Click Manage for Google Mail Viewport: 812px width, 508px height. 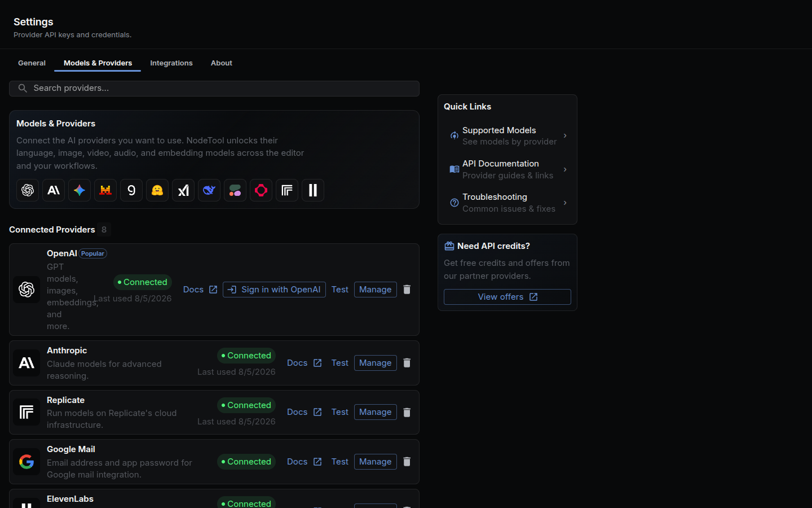(376, 462)
